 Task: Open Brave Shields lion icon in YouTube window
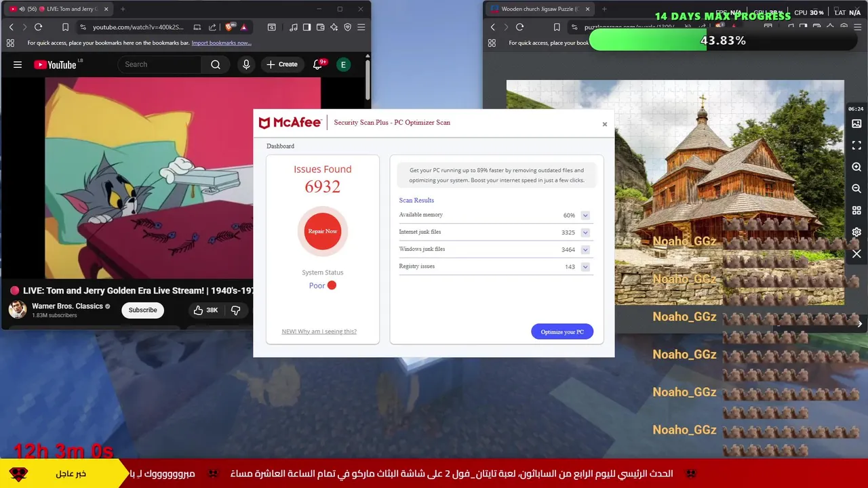(229, 27)
